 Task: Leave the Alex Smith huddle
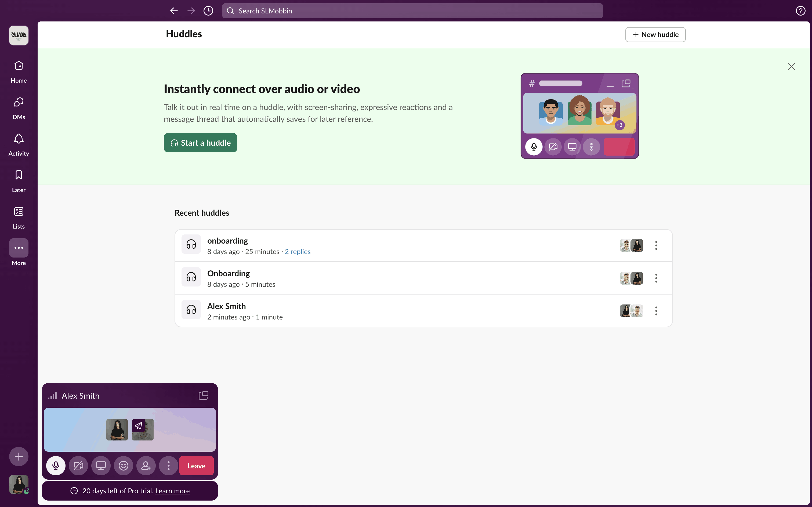(x=196, y=466)
